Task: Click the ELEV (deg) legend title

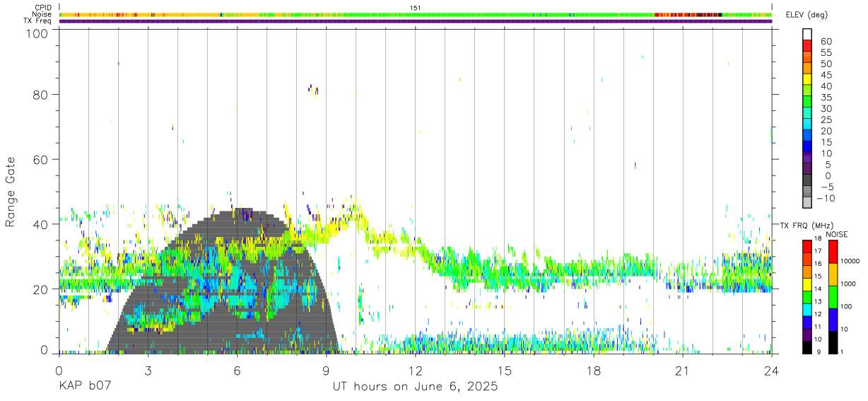Action: coord(807,15)
